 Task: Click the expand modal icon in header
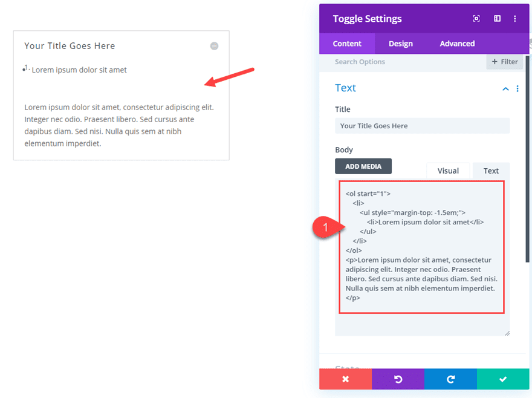tap(476, 18)
